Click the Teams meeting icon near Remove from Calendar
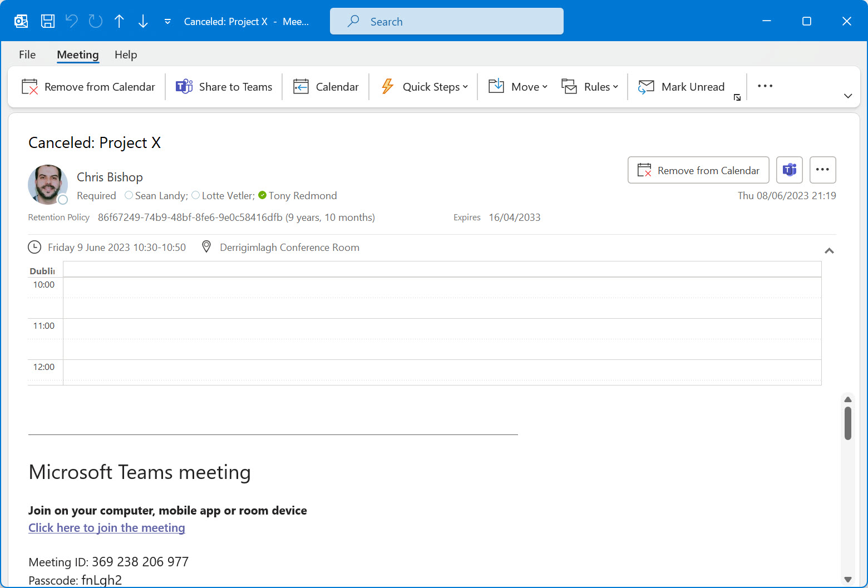The width and height of the screenshot is (868, 588). tap(789, 170)
